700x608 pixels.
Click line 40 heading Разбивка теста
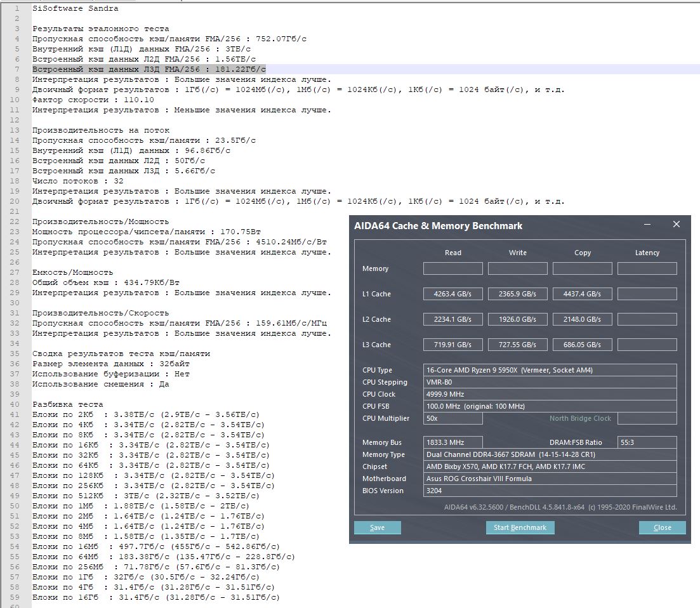point(67,404)
